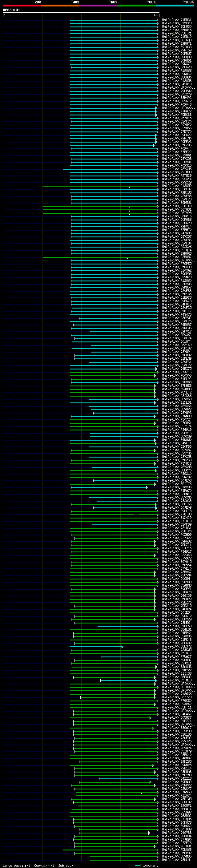The height and width of the screenshot is (868, 197).
Task: Select hit label UniRef100_Q93YH6
Action: [x=177, y=454]
